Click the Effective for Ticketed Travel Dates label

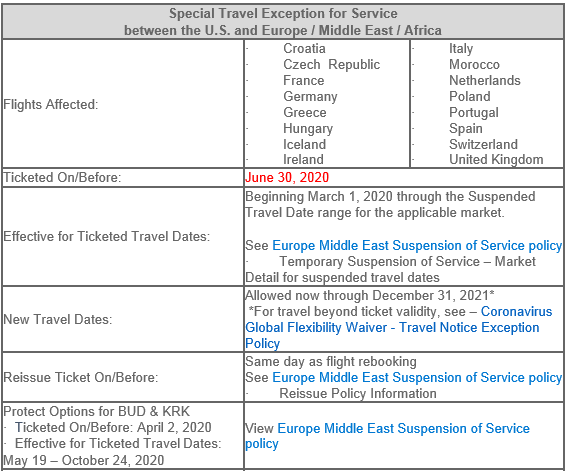[107, 237]
